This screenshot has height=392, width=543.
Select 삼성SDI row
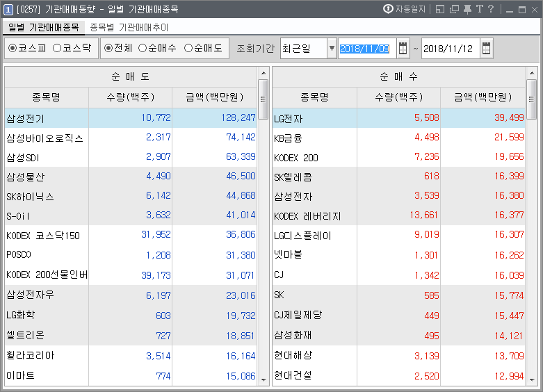(131, 157)
